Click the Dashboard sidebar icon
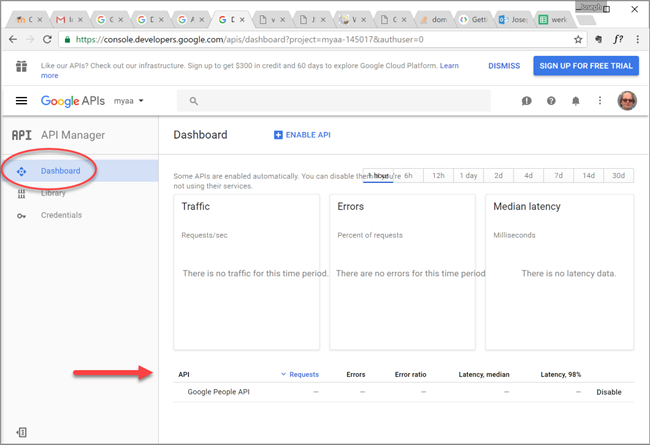Screen dimensions: 650x445 pos(21,171)
